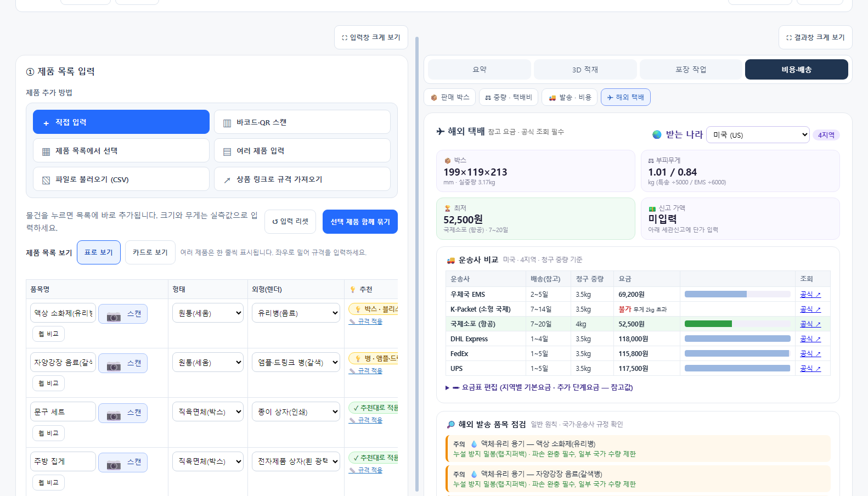Open the 판매 박스 sub-tab
This screenshot has height=496, width=868.
pyautogui.click(x=450, y=97)
